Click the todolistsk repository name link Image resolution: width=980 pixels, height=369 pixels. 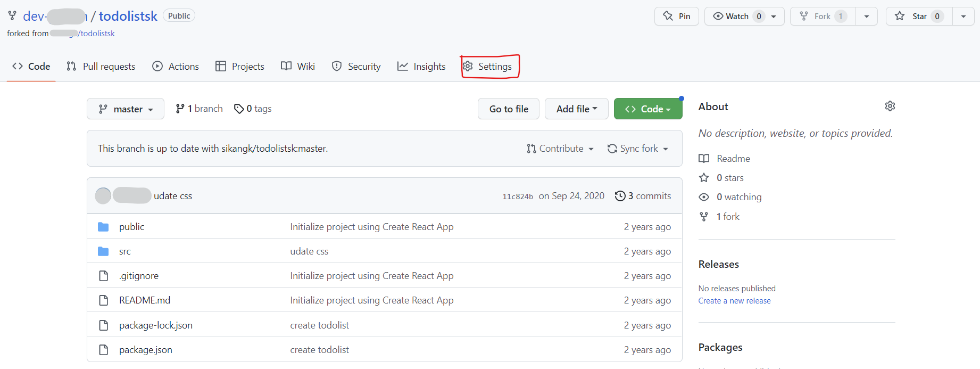[128, 16]
